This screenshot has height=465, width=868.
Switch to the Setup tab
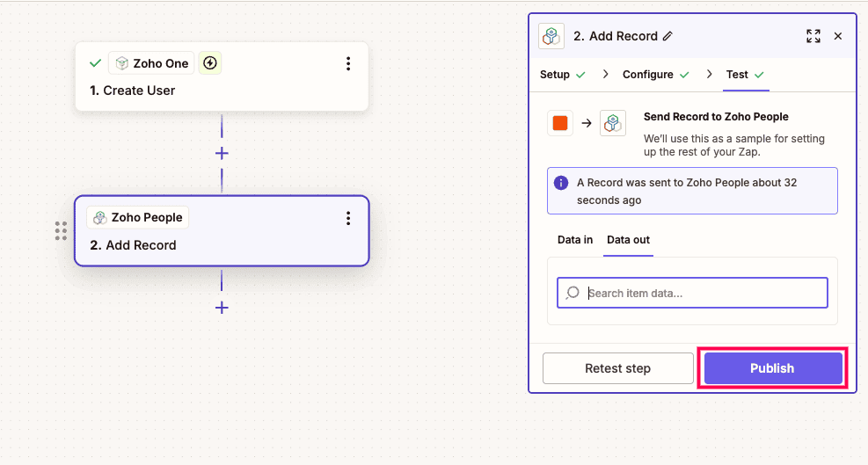[x=555, y=75]
